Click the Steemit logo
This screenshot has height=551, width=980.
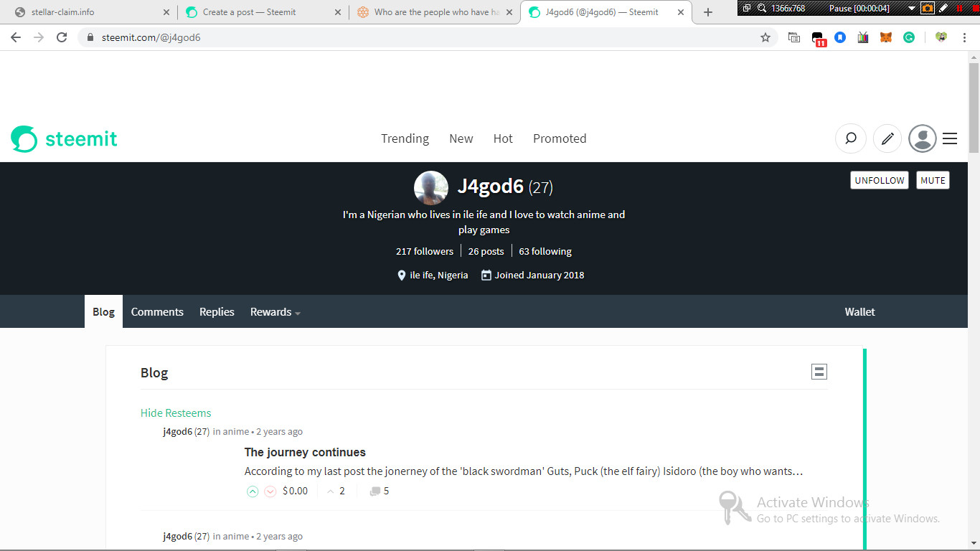(x=64, y=138)
